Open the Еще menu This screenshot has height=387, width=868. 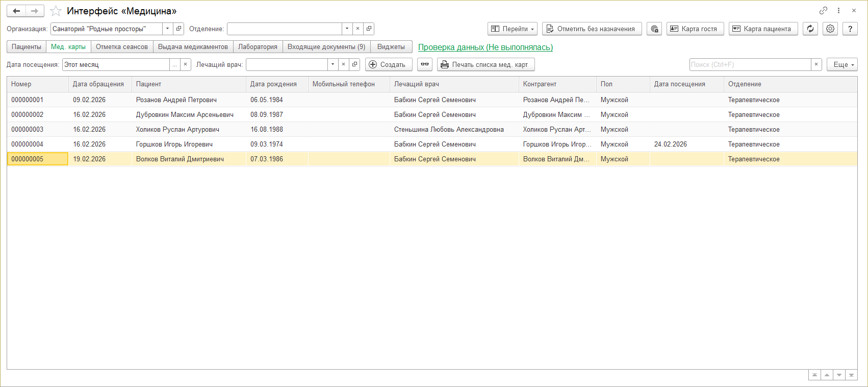841,65
